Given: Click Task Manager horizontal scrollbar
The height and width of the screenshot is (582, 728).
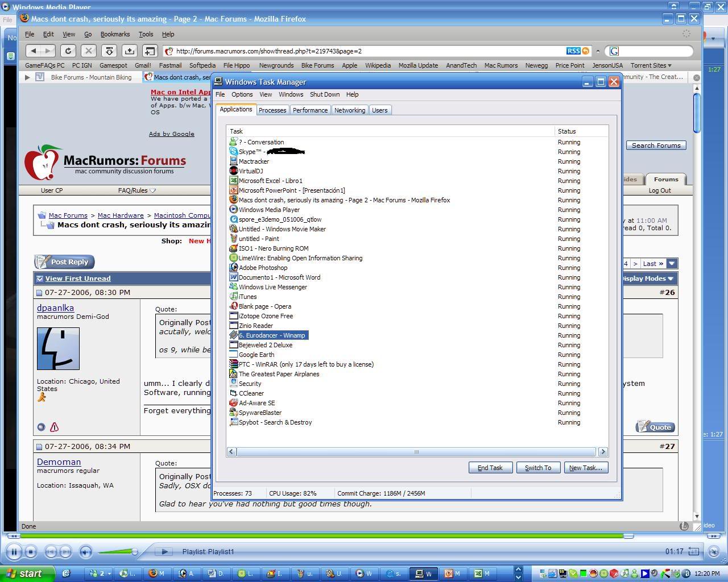Looking at the screenshot, I should tap(416, 452).
